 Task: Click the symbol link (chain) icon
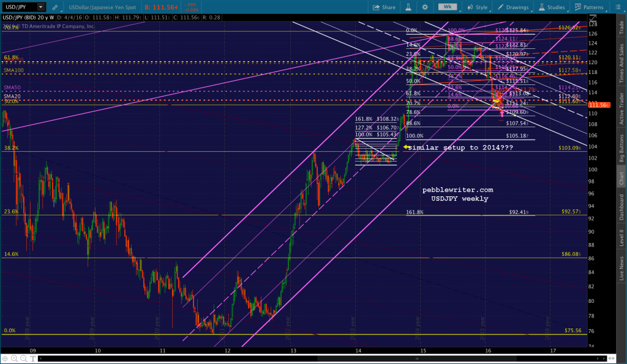click(55, 7)
